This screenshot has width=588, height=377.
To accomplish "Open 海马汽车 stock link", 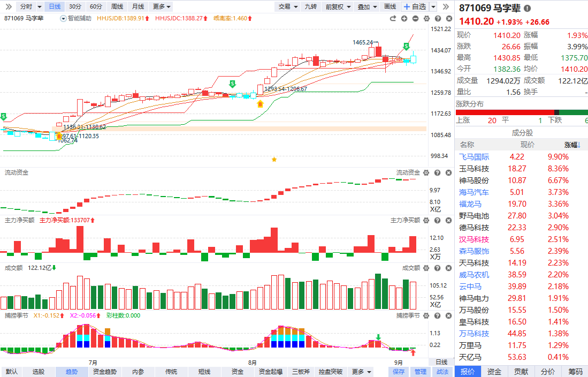I will tap(474, 192).
